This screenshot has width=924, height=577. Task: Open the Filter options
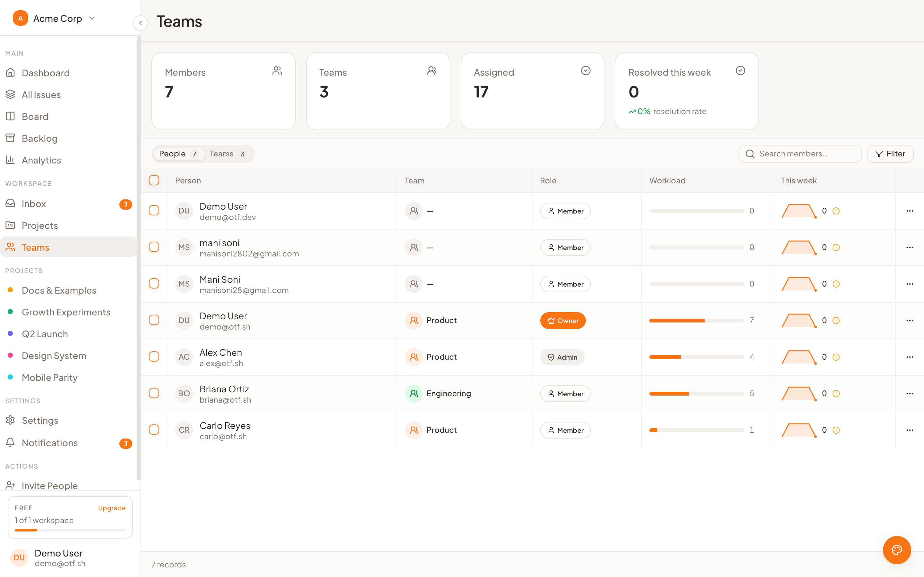click(890, 154)
